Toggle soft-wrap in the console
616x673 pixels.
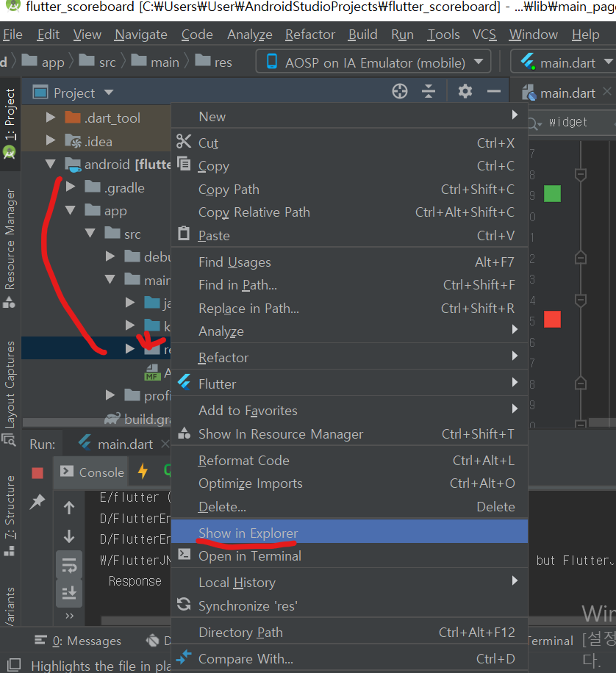69,566
